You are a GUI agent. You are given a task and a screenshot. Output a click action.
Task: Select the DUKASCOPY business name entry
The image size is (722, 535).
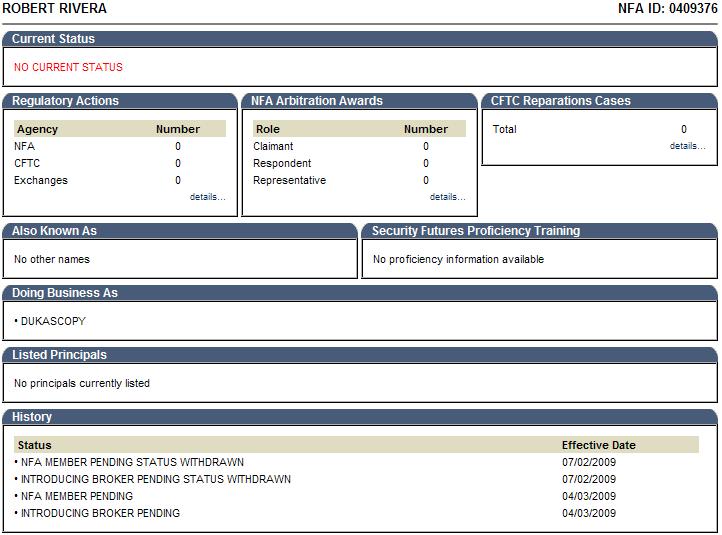click(x=53, y=321)
